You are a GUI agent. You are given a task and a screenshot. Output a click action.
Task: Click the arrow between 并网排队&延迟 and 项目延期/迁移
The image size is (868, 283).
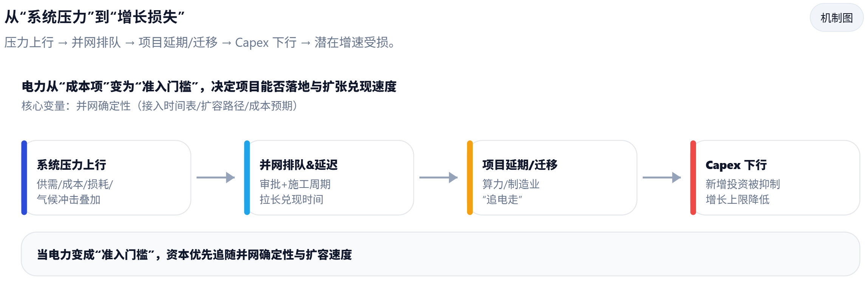point(438,177)
